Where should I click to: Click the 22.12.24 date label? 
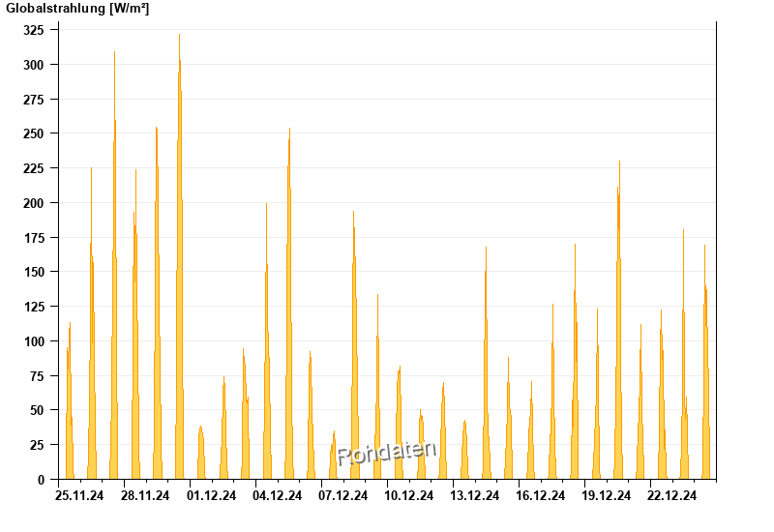tap(671, 495)
